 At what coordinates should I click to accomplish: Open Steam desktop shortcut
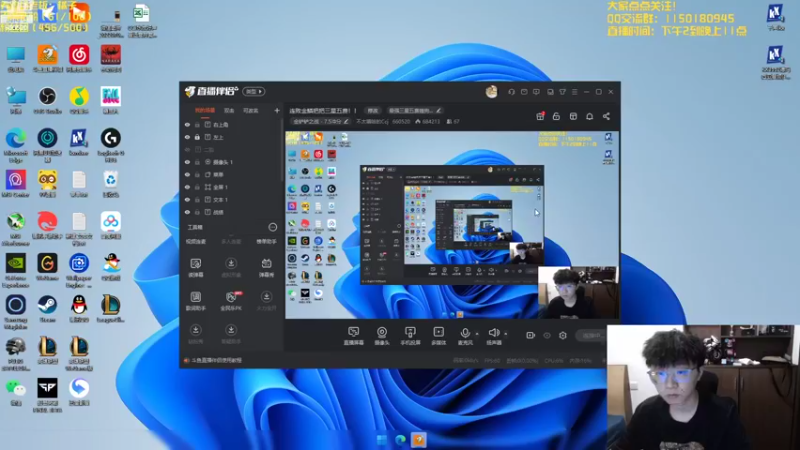tap(47, 309)
